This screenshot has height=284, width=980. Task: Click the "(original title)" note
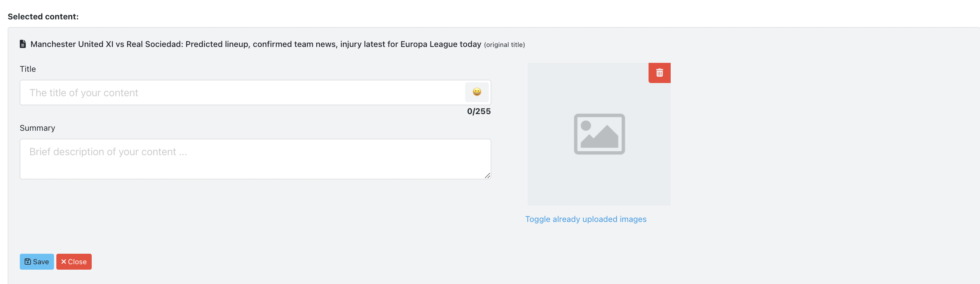coord(504,45)
